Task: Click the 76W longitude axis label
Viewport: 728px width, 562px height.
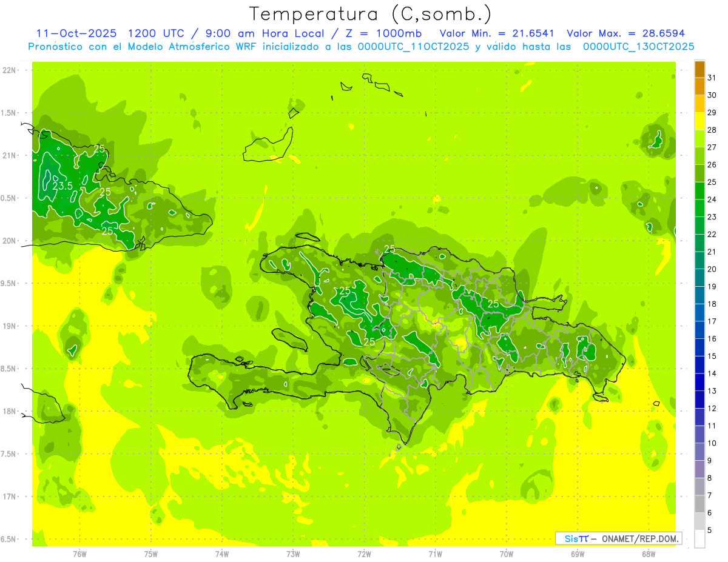Action: pyautogui.click(x=79, y=554)
